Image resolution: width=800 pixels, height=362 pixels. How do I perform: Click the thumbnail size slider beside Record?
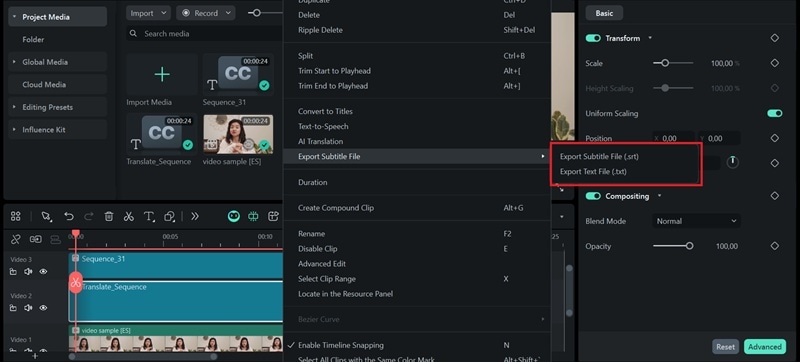(x=256, y=13)
